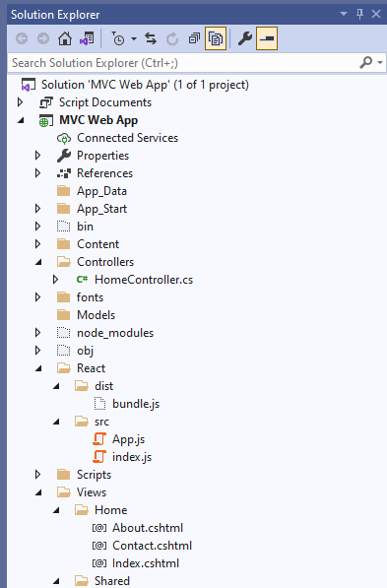Expand HomeController.cs node
387x588 pixels.
[x=55, y=280]
